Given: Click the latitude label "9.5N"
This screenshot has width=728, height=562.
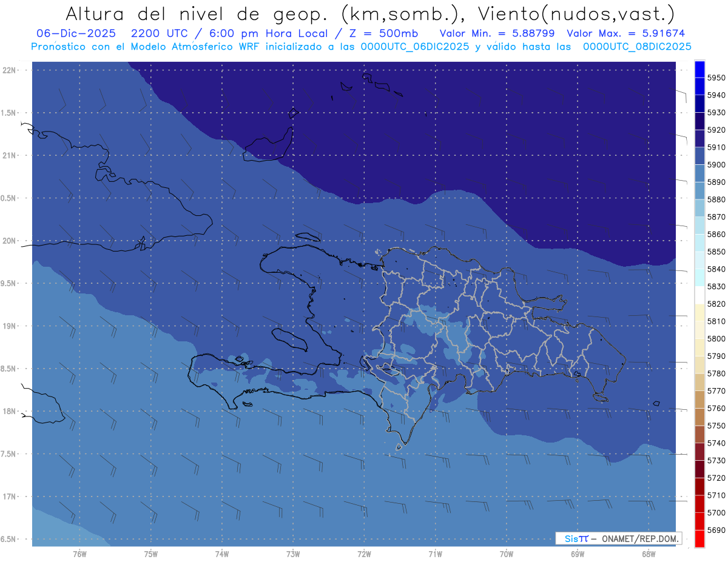Looking at the screenshot, I should (x=8, y=283).
